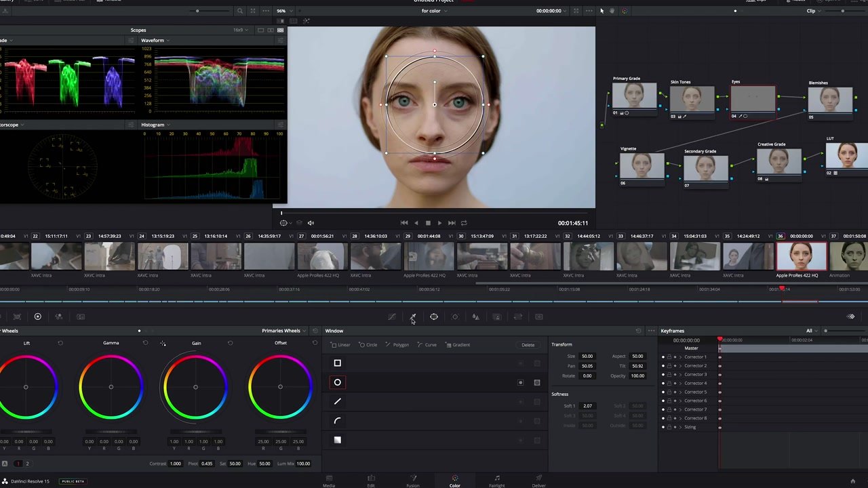Reset the Lift color wheel

point(60,343)
